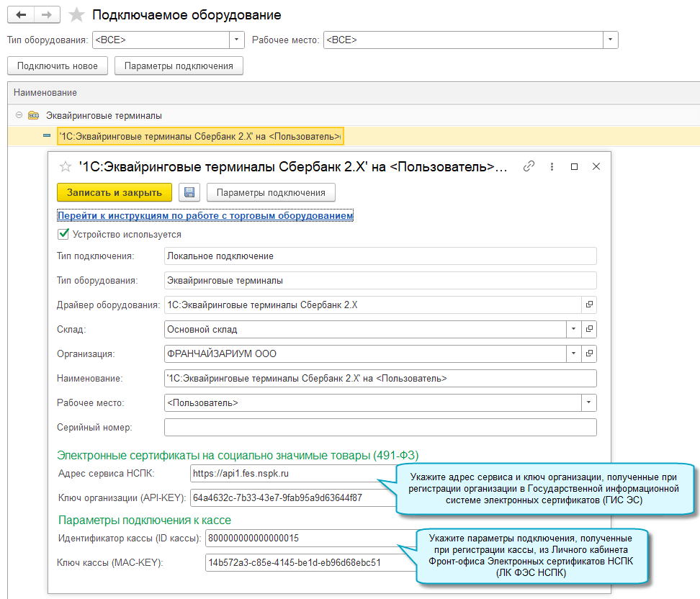Click the Рабочее место filter field <ВСЕ>
This screenshot has height=599, width=700.
[463, 40]
